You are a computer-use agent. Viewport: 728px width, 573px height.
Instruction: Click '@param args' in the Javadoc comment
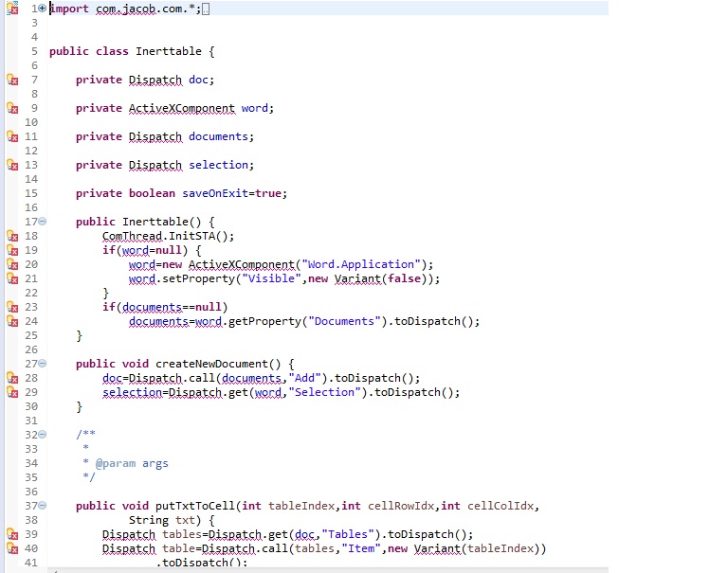tap(132, 463)
